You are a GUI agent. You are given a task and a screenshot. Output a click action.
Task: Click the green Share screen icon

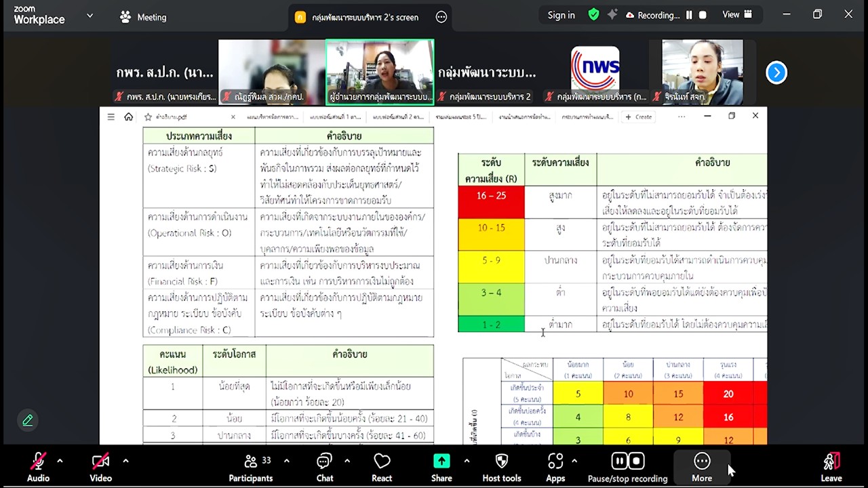tap(441, 466)
